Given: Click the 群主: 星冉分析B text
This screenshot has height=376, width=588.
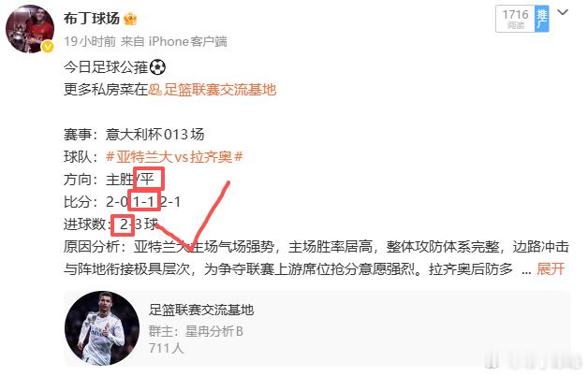Looking at the screenshot, I should [x=196, y=331].
